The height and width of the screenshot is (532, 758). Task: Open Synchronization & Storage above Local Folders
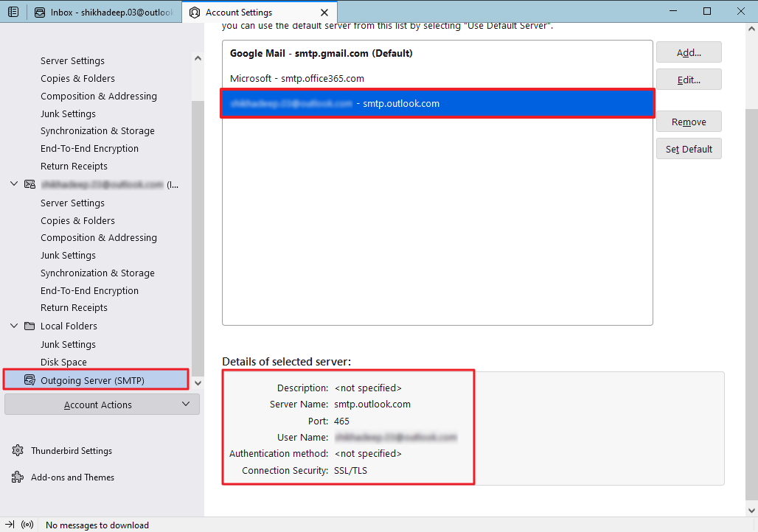click(97, 273)
